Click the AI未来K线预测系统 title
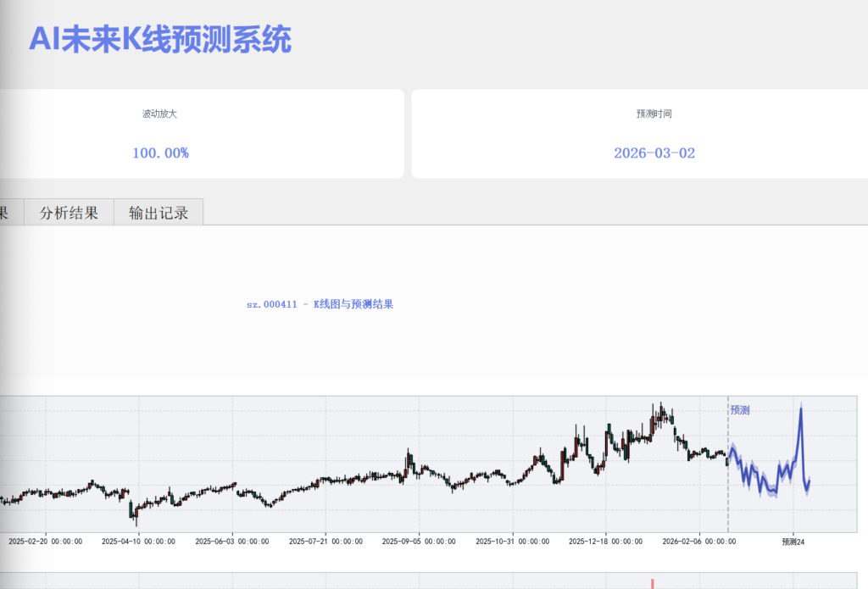Screen dimensions: 868x589 coord(160,39)
